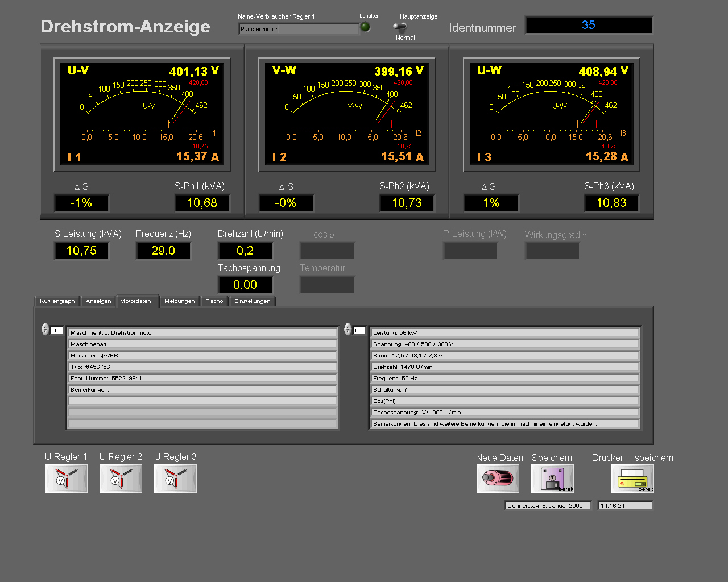Click the U-W voltage reading 408,94 V
This screenshot has height=582, width=728.
(603, 71)
